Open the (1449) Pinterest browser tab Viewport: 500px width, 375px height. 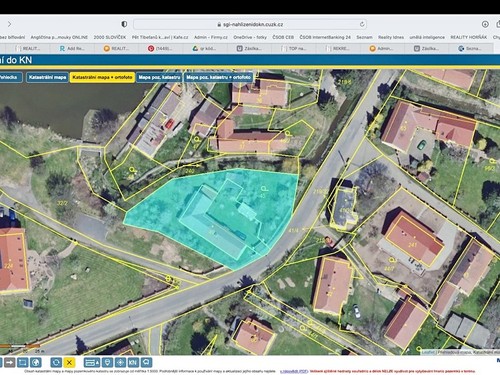(161, 48)
